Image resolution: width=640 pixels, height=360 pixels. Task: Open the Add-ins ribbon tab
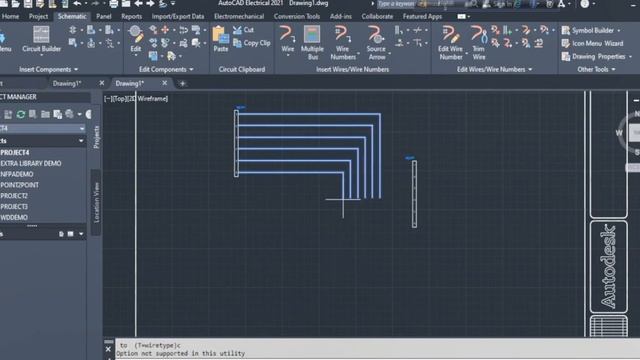[341, 17]
